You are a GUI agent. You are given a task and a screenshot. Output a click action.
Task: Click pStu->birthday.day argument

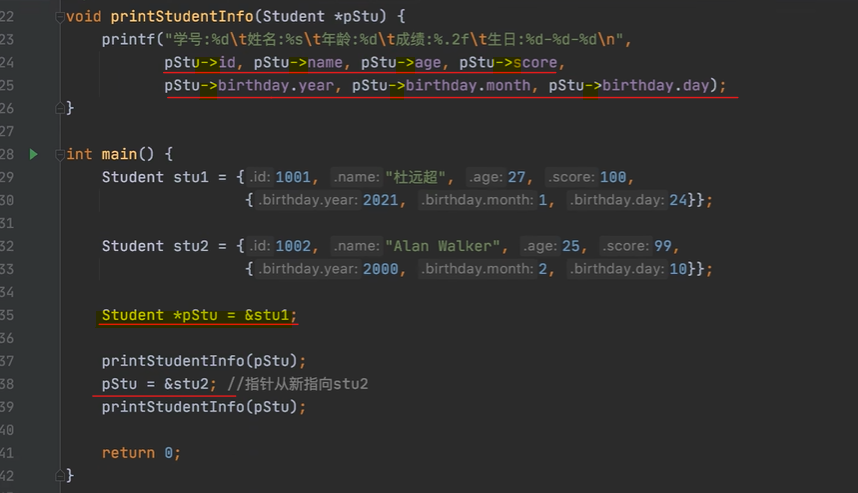tap(629, 85)
